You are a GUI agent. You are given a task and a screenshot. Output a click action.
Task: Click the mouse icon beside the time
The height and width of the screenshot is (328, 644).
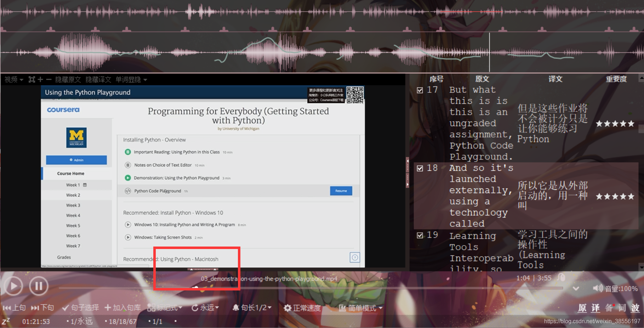coord(561,278)
